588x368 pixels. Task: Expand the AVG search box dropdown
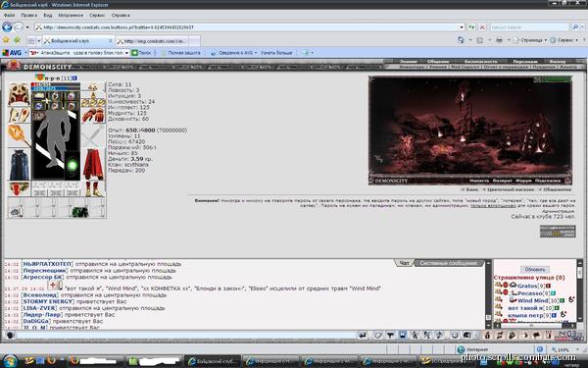tap(126, 53)
